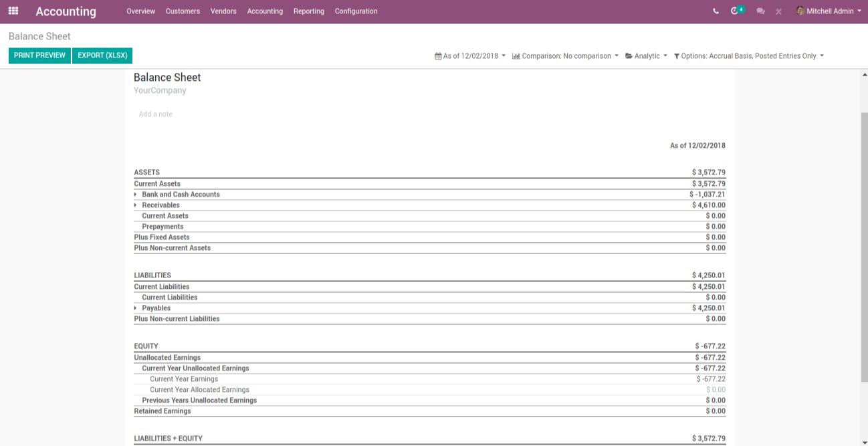Screen dimensions: 868x446
Task: Click Current Year Unallocated Earnings line
Action: point(429,368)
